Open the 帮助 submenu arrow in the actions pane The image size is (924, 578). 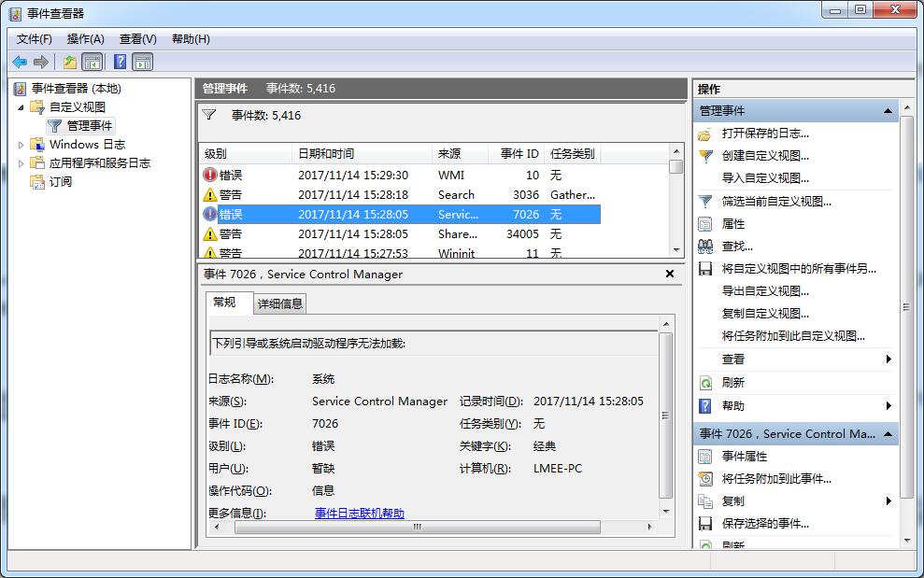click(x=888, y=406)
